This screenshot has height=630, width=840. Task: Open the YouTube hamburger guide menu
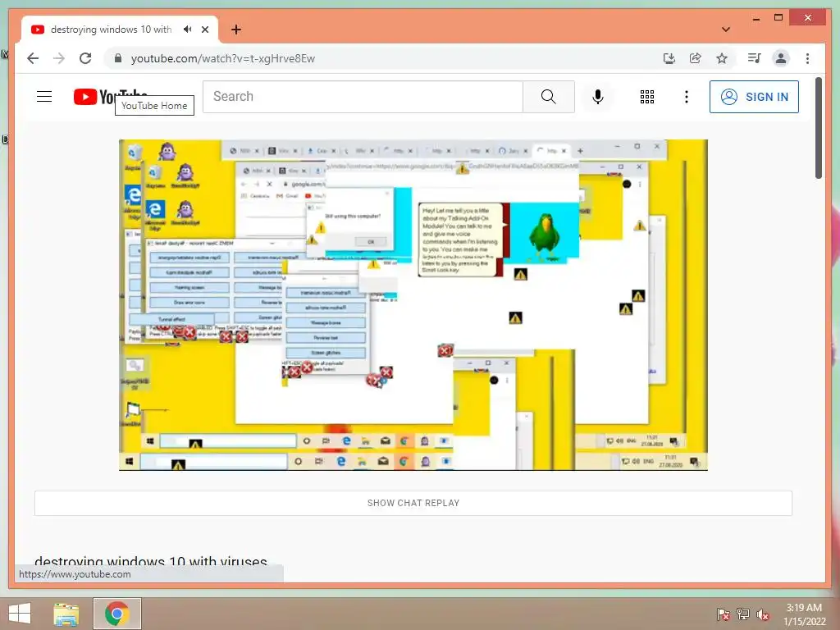44,97
